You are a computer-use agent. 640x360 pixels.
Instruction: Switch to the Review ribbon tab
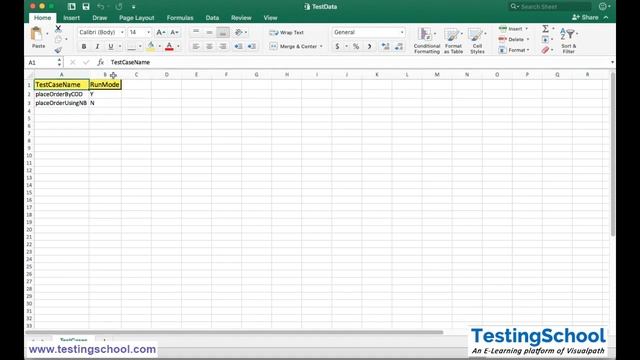(x=241, y=18)
